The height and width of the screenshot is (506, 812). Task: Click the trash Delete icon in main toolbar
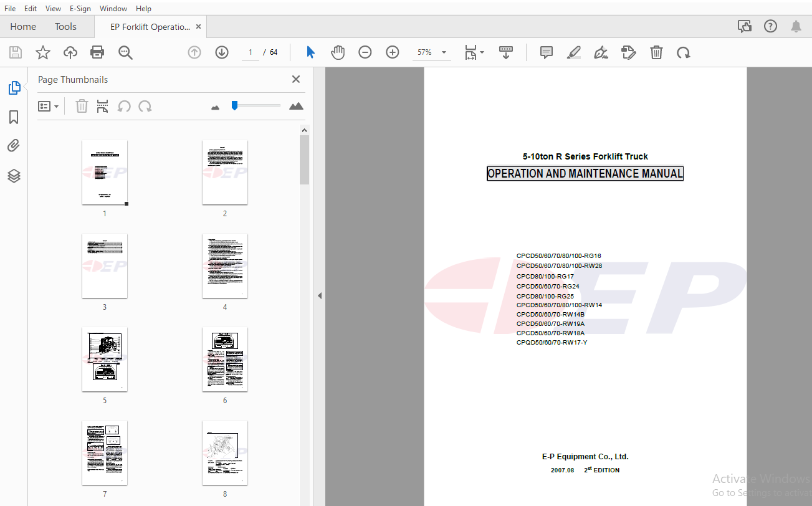[x=656, y=52]
